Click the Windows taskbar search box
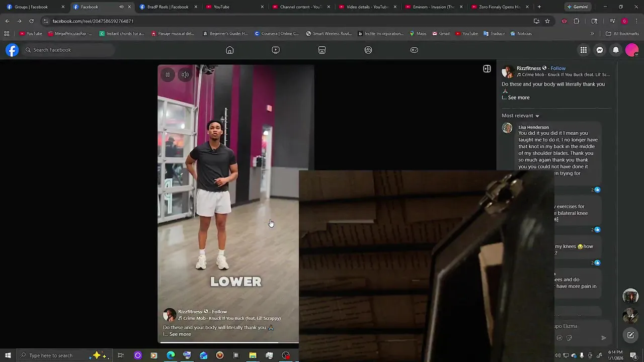 (64, 355)
